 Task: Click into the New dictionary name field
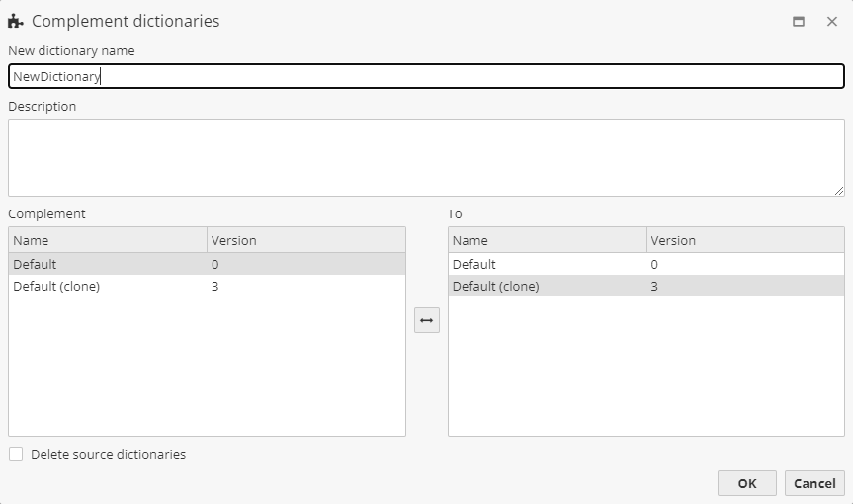(x=426, y=76)
